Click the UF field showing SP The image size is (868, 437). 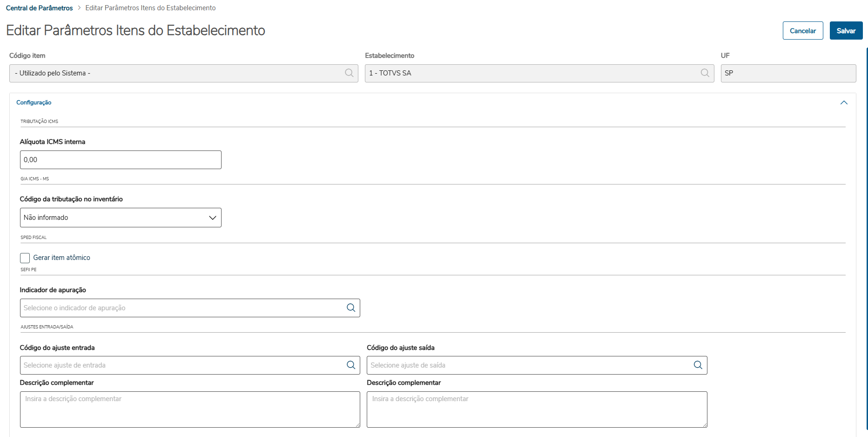point(788,73)
